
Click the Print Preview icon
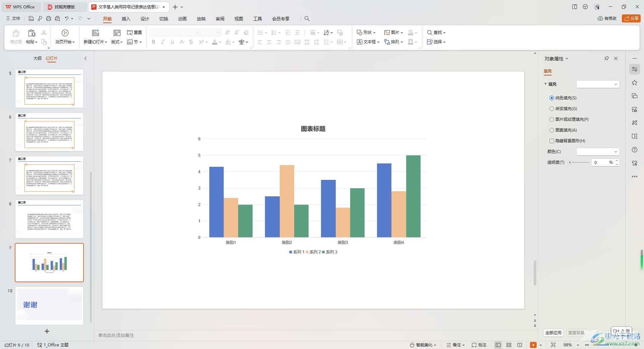tap(57, 18)
